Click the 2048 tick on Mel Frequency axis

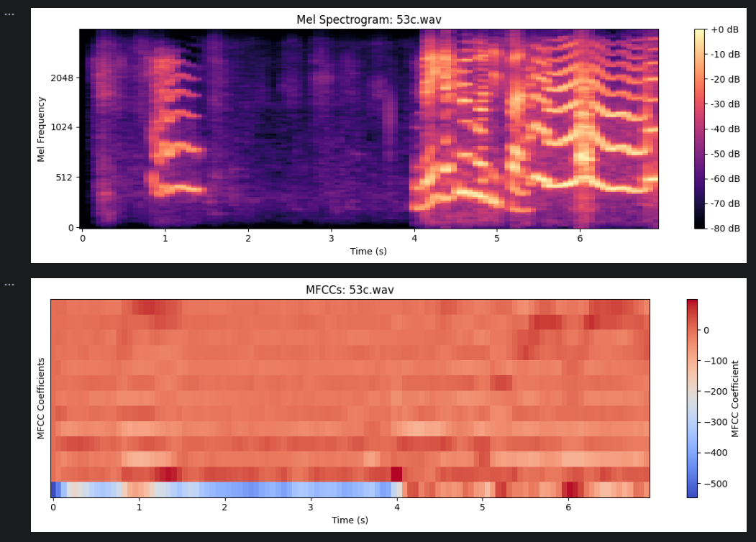pyautogui.click(x=62, y=78)
